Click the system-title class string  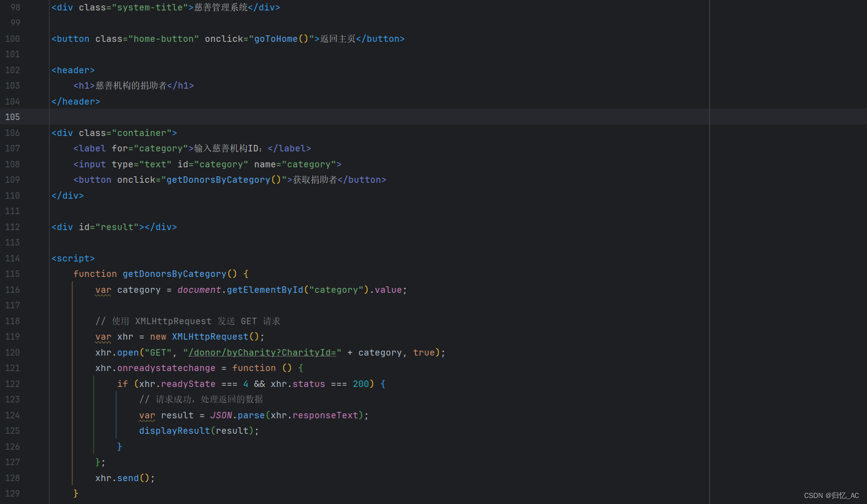click(150, 7)
